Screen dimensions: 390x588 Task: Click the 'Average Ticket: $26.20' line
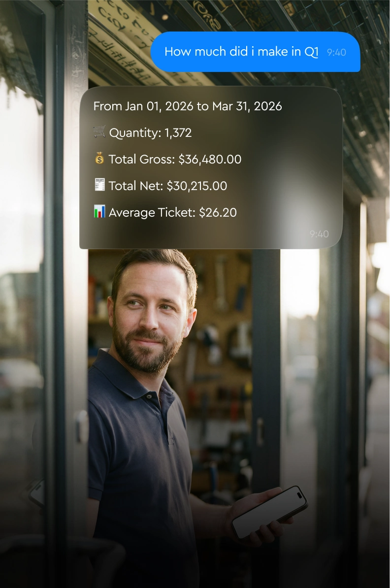173,213
